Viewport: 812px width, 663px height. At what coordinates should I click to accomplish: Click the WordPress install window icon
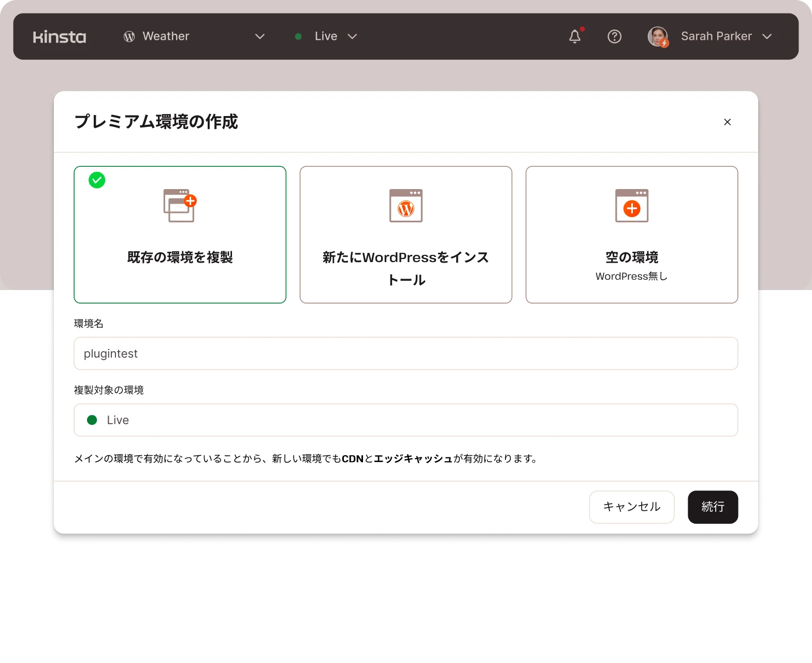click(406, 206)
